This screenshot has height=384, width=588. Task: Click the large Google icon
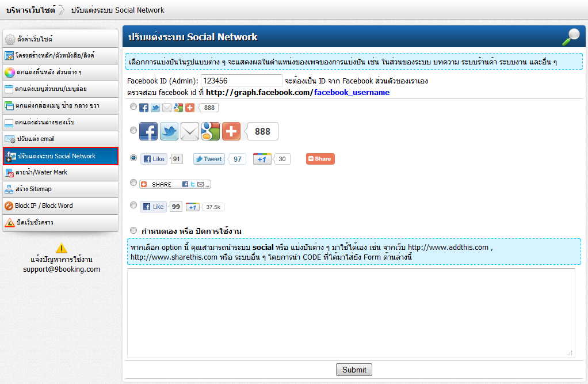[x=211, y=131]
